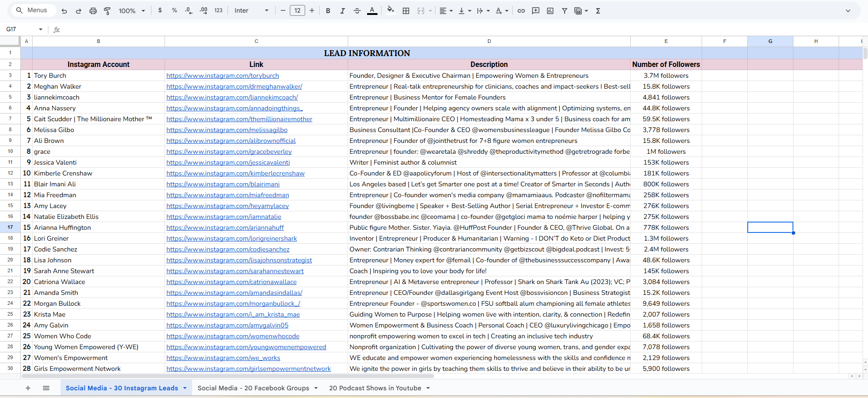Open the borders tool
This screenshot has width=868, height=398.
pos(406,11)
